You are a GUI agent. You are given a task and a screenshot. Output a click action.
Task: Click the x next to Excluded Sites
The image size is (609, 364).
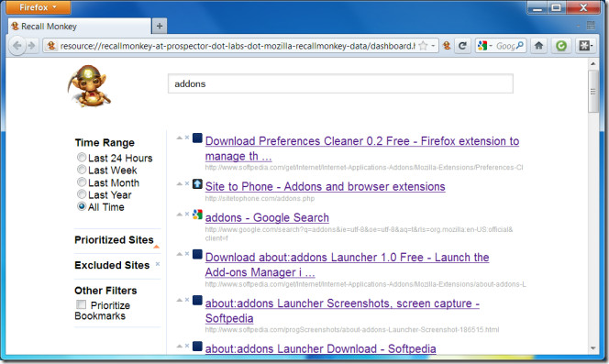(x=158, y=264)
